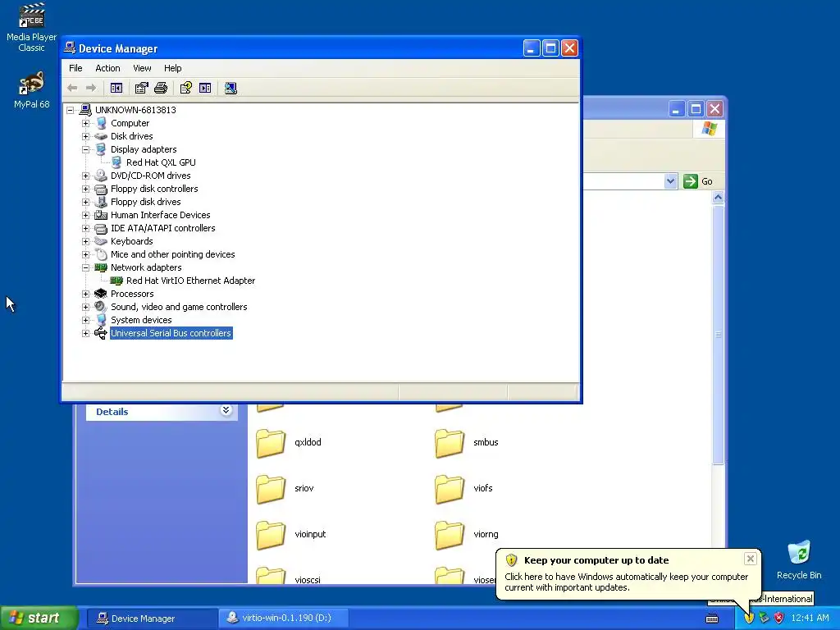Click the taskbar clock showing 12:41 AM
Viewport: 840px width, 630px height.
click(810, 619)
